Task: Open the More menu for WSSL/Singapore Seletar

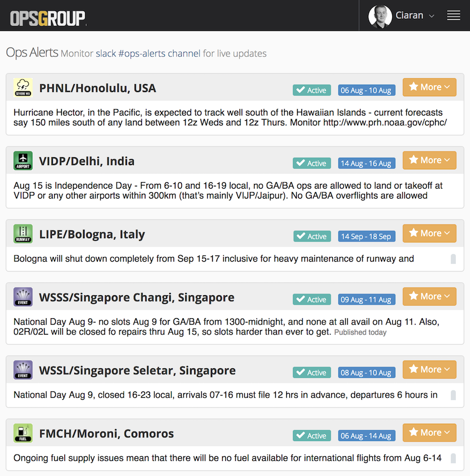Action: click(x=429, y=369)
